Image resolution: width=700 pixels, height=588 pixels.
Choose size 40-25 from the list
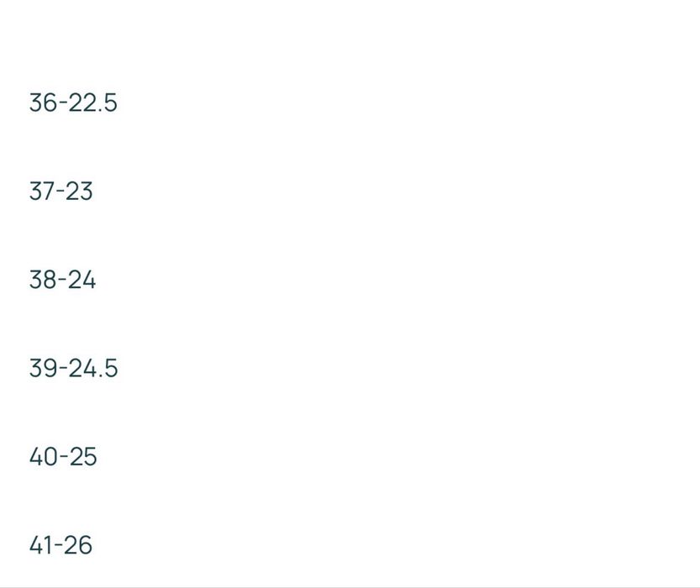click(63, 456)
